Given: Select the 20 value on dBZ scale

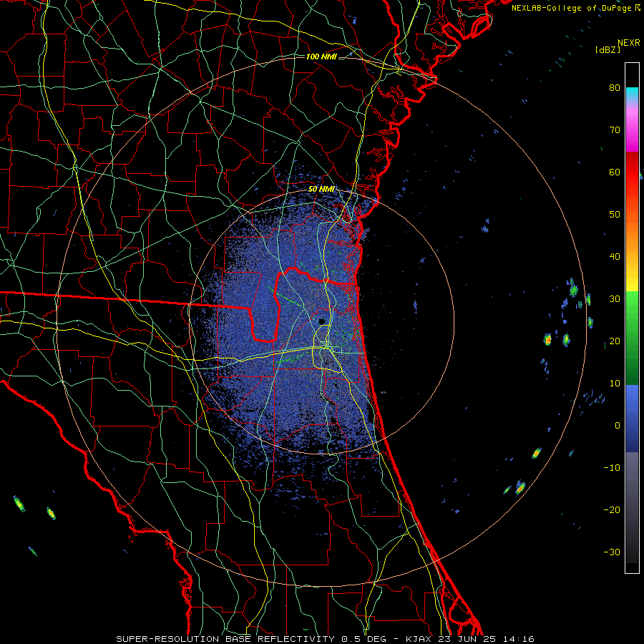Looking at the screenshot, I should click(x=615, y=341).
